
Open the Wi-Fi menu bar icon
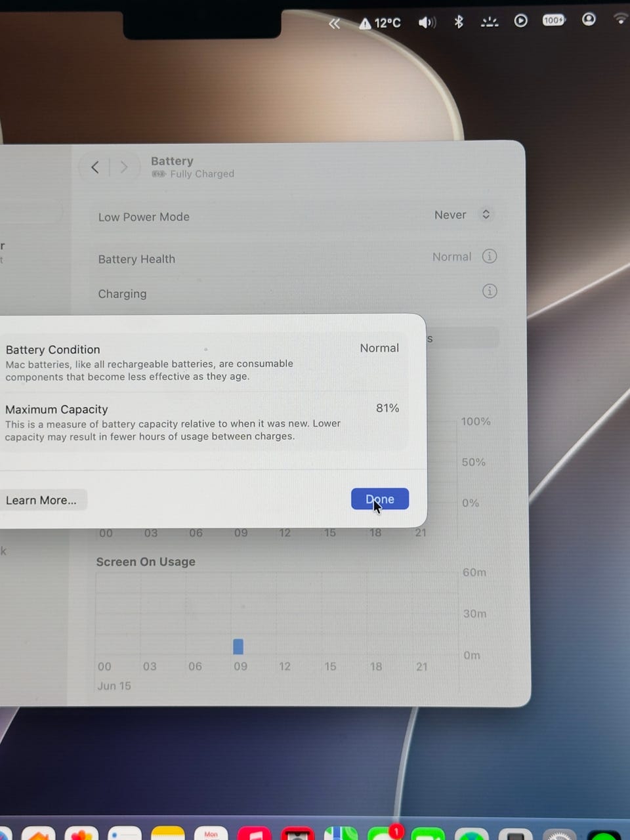coord(620,18)
